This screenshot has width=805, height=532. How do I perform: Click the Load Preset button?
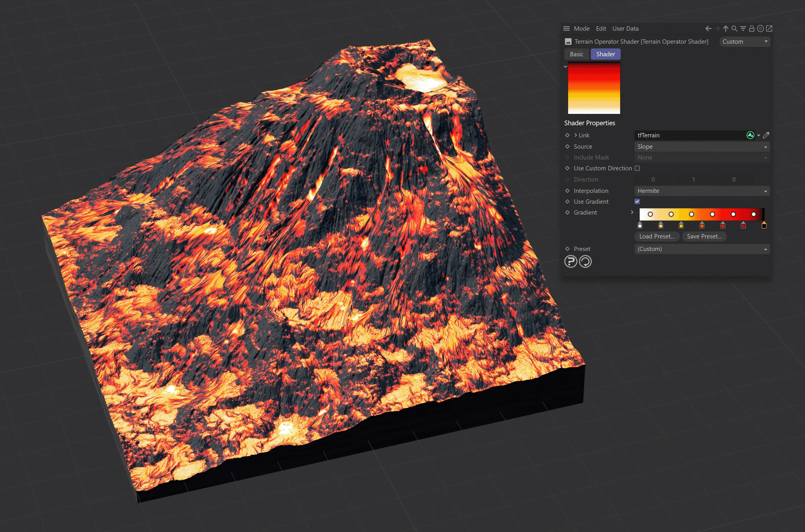click(656, 237)
